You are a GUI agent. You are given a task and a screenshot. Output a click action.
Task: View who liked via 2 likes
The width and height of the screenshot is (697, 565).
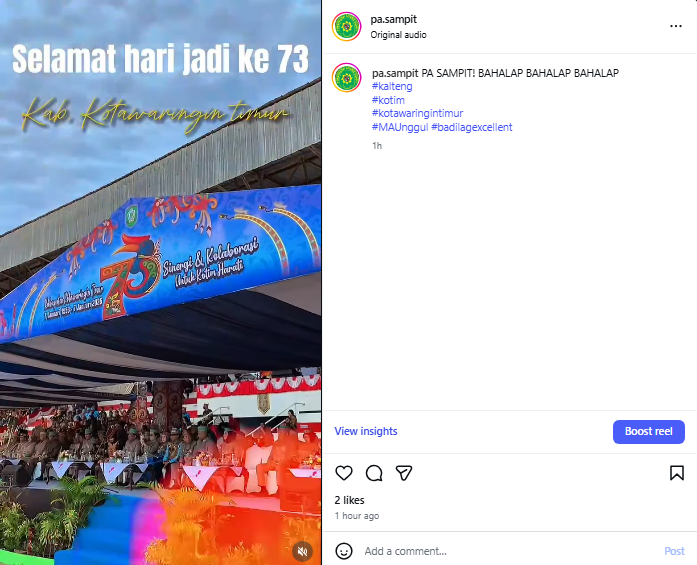coord(349,500)
